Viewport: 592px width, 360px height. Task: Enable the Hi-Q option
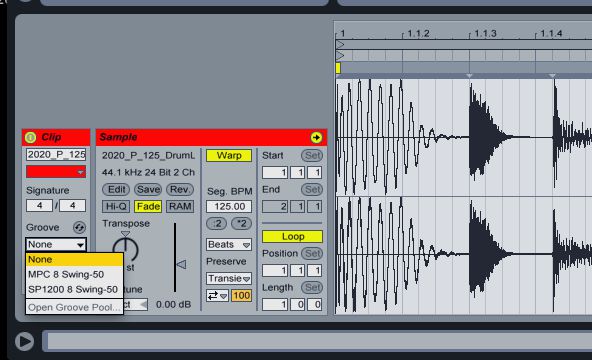pyautogui.click(x=116, y=206)
